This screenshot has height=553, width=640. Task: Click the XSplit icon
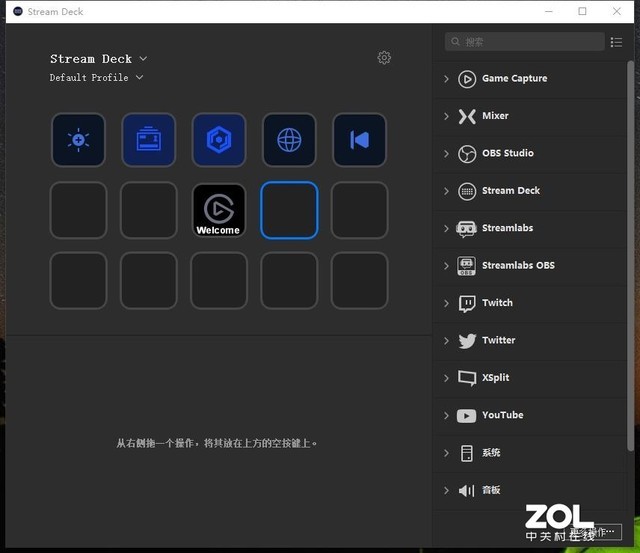pos(467,378)
